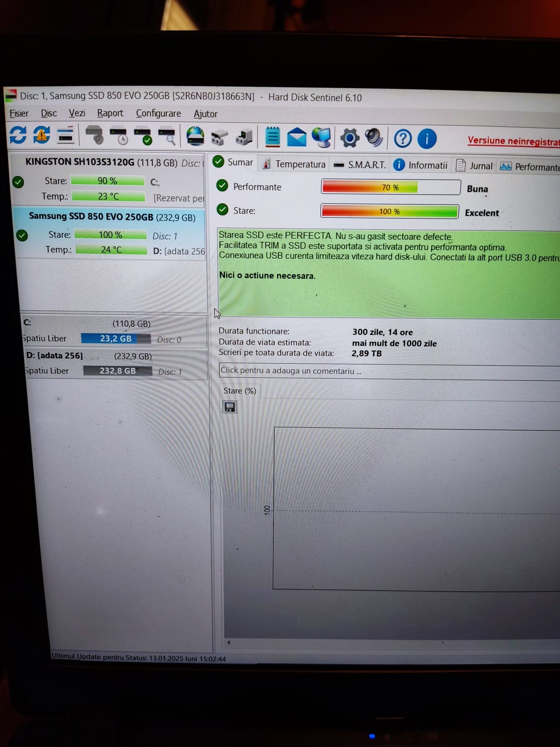This screenshot has width=560, height=747.
Task: Click the speaker sound alert icon
Action: click(374, 138)
